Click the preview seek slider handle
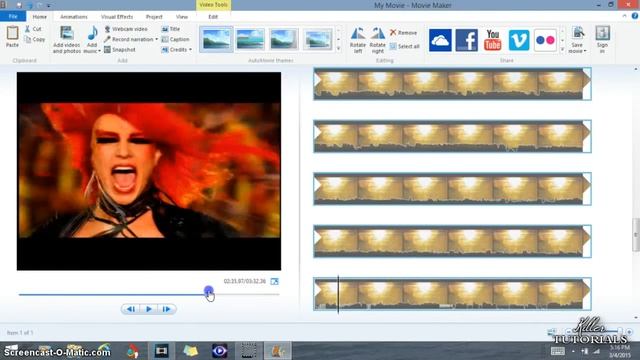The image size is (640, 360). pyautogui.click(x=209, y=291)
